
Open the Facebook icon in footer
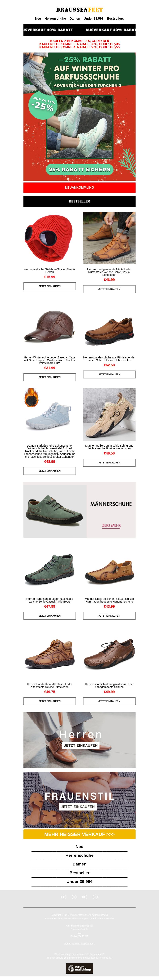[x=64, y=897]
